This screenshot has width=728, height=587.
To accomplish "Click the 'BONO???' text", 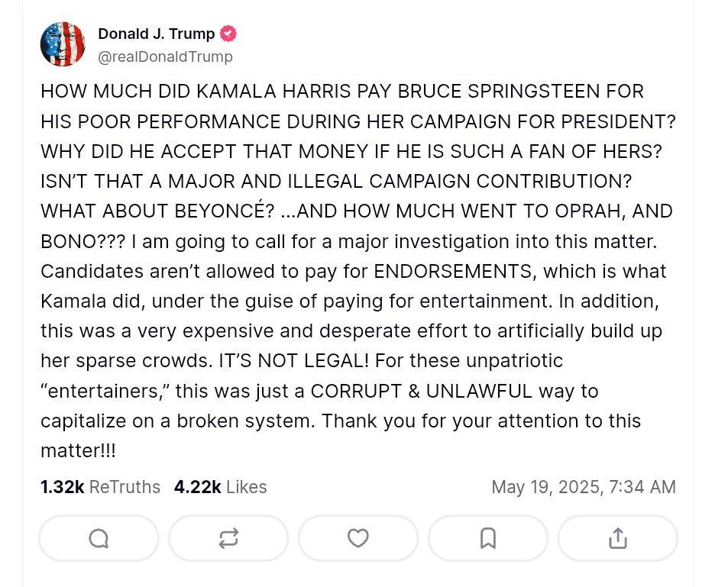I will tap(83, 242).
